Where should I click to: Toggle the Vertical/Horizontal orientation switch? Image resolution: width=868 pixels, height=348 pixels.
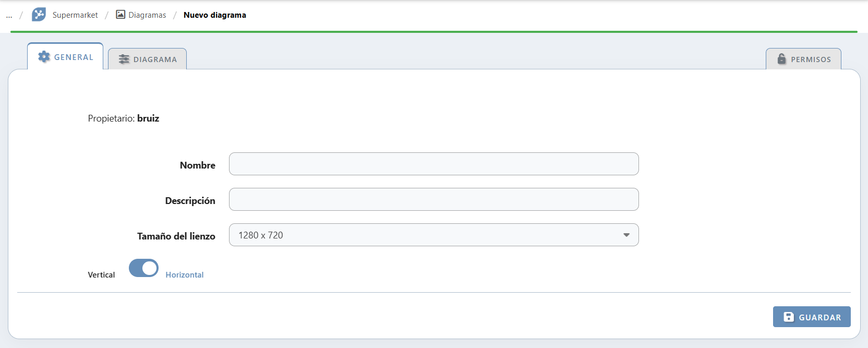[x=143, y=268]
